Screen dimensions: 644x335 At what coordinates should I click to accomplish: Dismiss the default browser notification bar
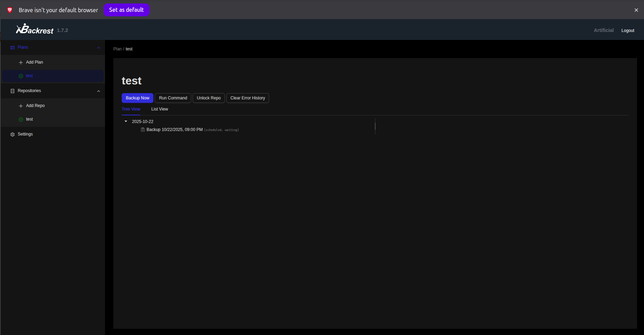point(636,10)
